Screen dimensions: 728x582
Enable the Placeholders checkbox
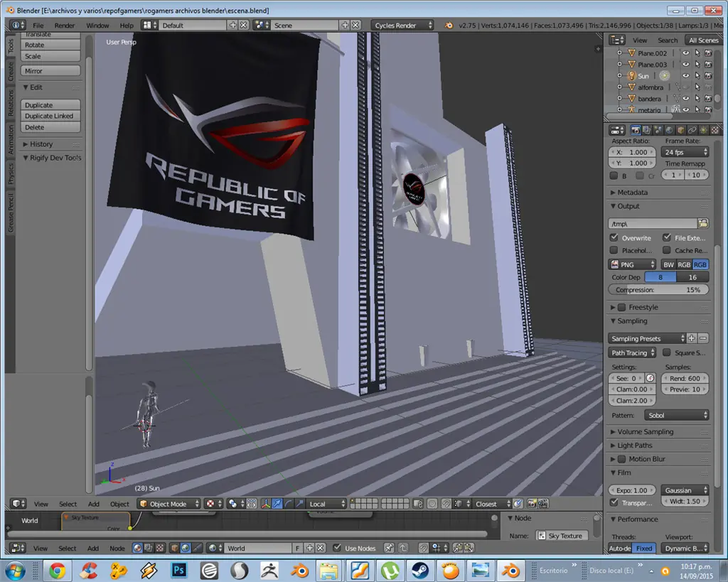[614, 250]
